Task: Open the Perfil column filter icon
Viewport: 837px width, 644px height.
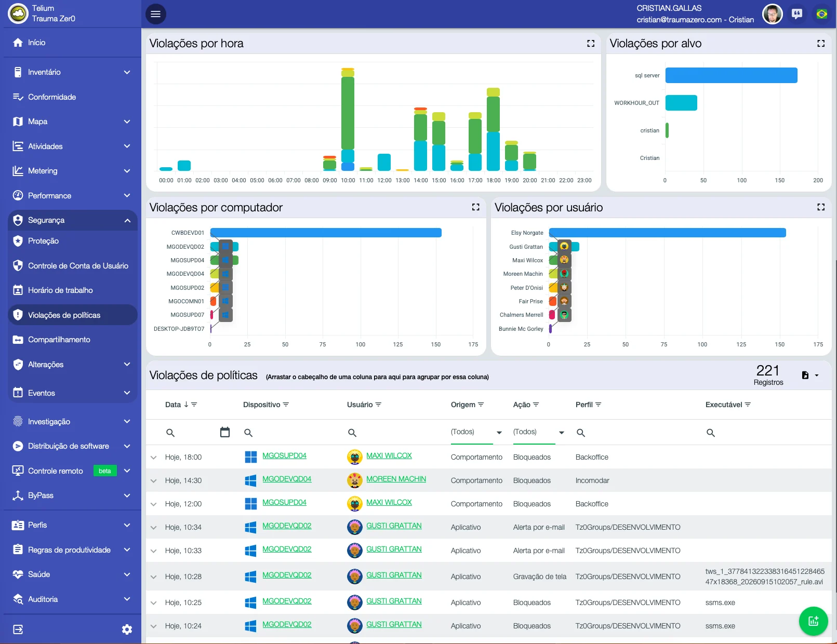Action: pyautogui.click(x=598, y=405)
